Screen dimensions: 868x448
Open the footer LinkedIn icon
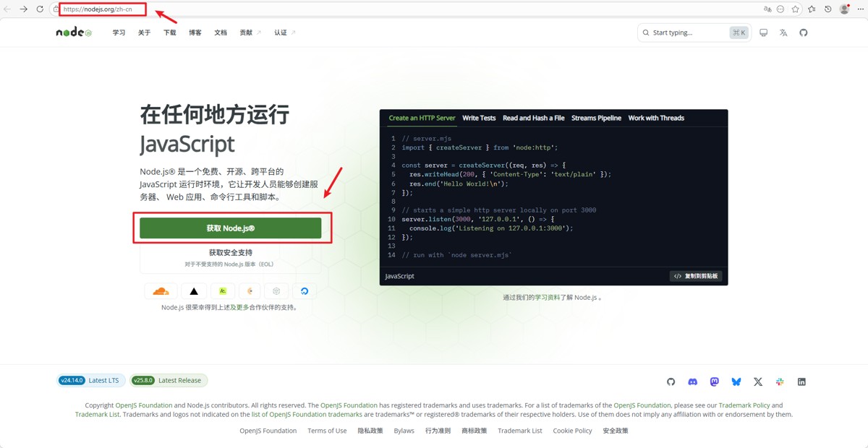coord(801,382)
